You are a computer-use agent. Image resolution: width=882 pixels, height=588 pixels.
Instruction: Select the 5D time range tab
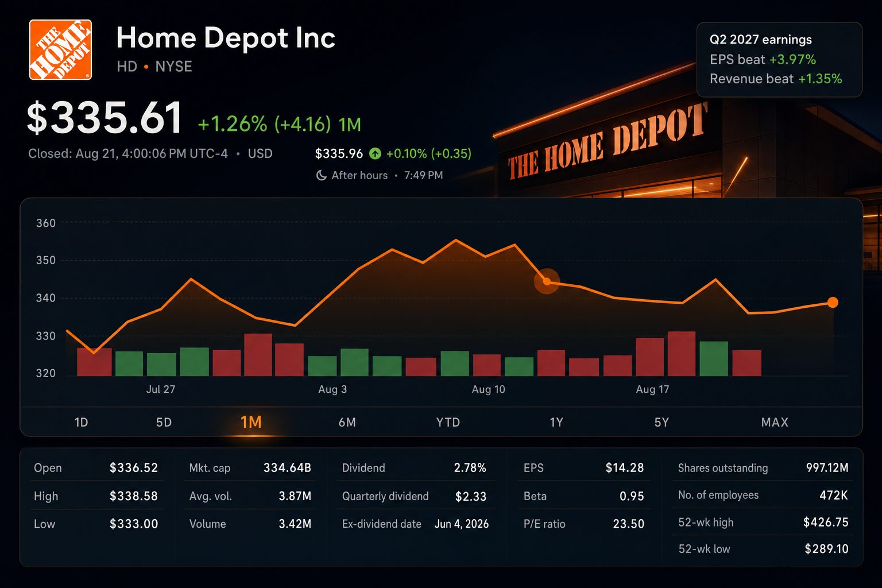click(164, 422)
